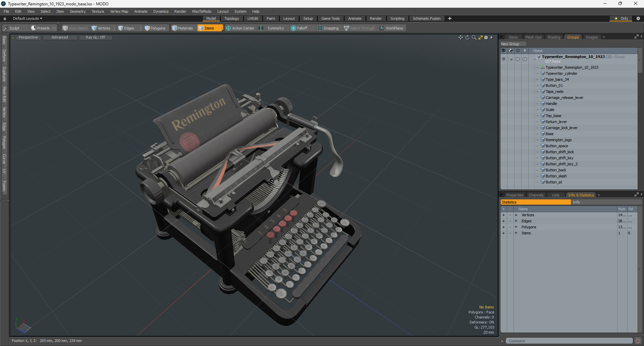Expand the Vertices statistics row
Screen dimensions: 644x346
[x=516, y=215]
